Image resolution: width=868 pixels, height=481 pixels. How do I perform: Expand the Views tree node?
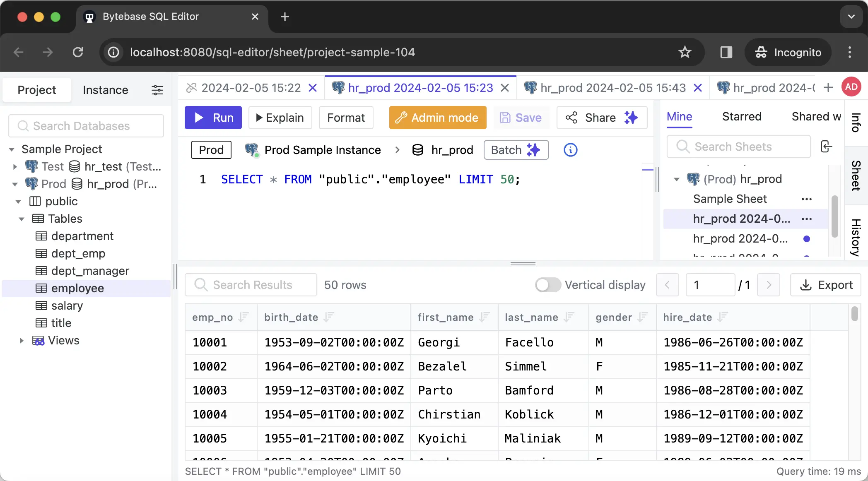tap(22, 341)
